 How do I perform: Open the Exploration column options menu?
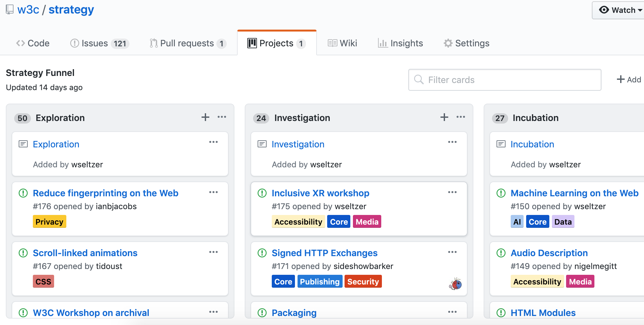(222, 117)
